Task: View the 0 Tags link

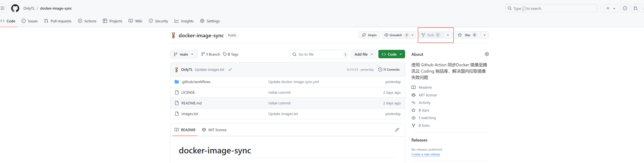Action: point(231,54)
